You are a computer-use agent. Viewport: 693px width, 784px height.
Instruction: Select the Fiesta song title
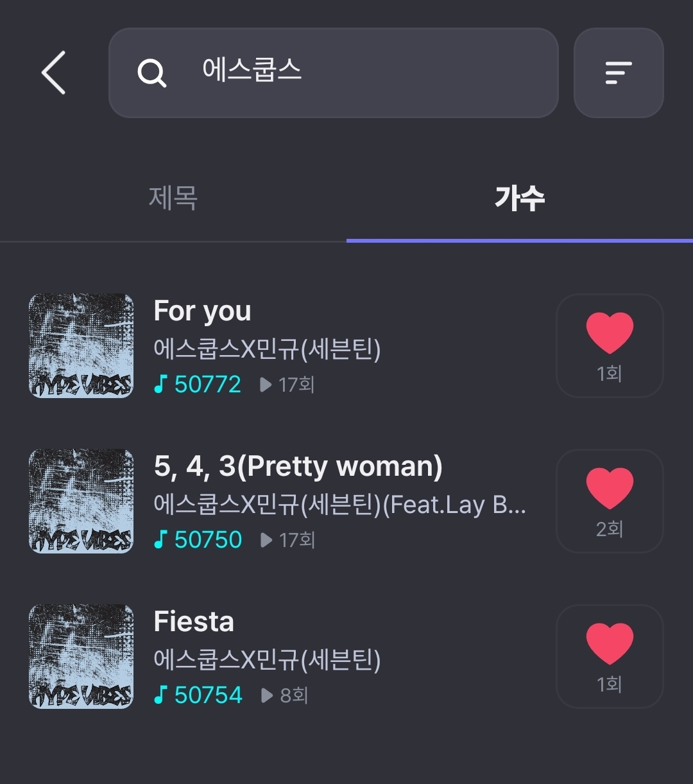pos(194,622)
